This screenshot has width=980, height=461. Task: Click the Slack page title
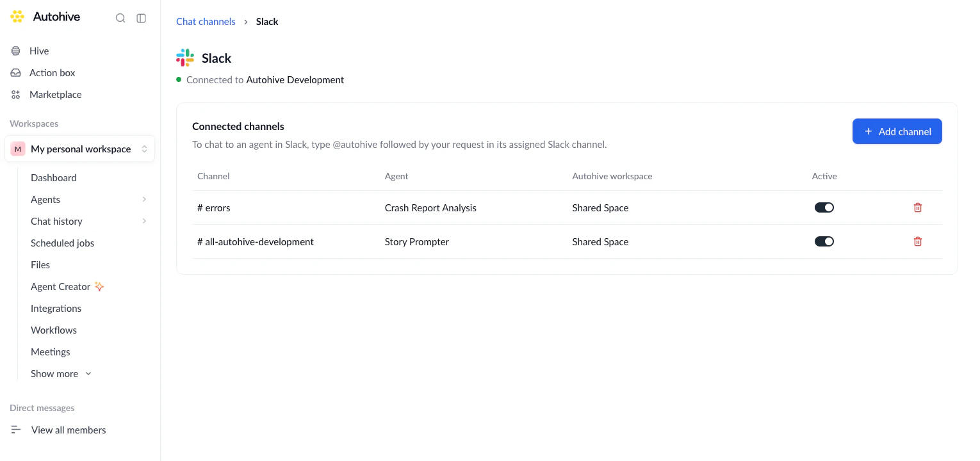tap(216, 58)
